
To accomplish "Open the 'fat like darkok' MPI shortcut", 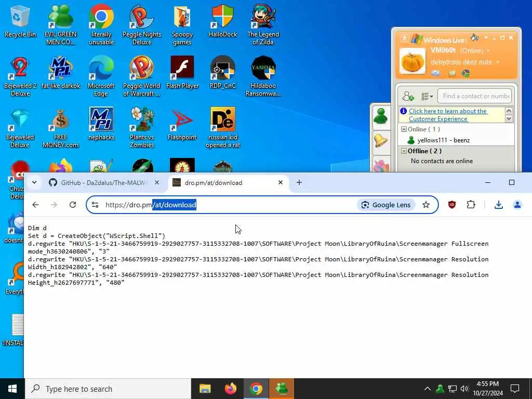I will [60, 73].
